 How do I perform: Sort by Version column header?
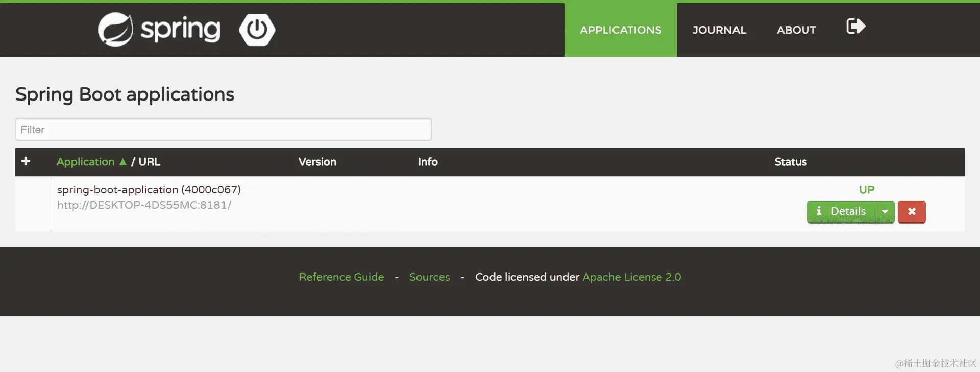[317, 162]
